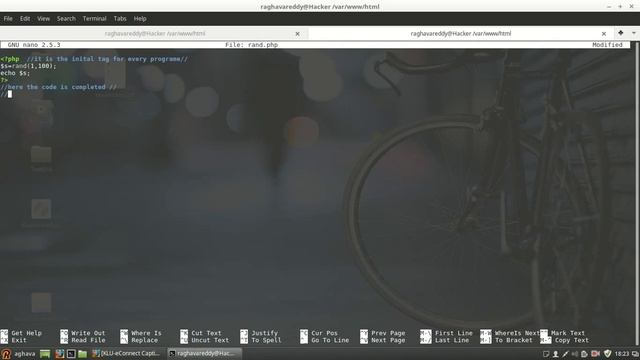Image resolution: width=640 pixels, height=360 pixels.
Task: Select the second active terminal tab
Action: (460, 33)
